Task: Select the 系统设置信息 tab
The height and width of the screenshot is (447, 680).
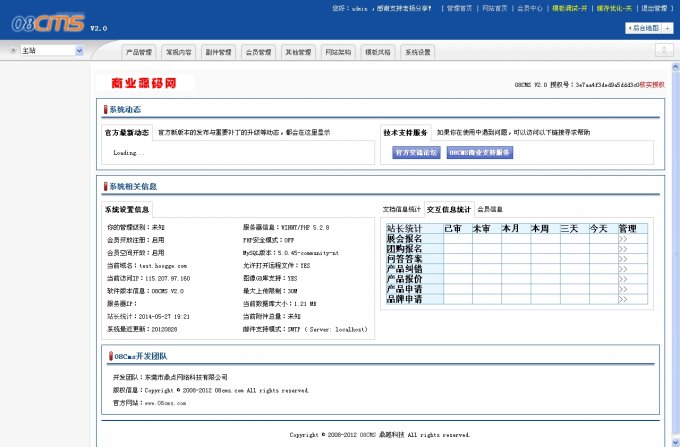Action: (x=127, y=209)
